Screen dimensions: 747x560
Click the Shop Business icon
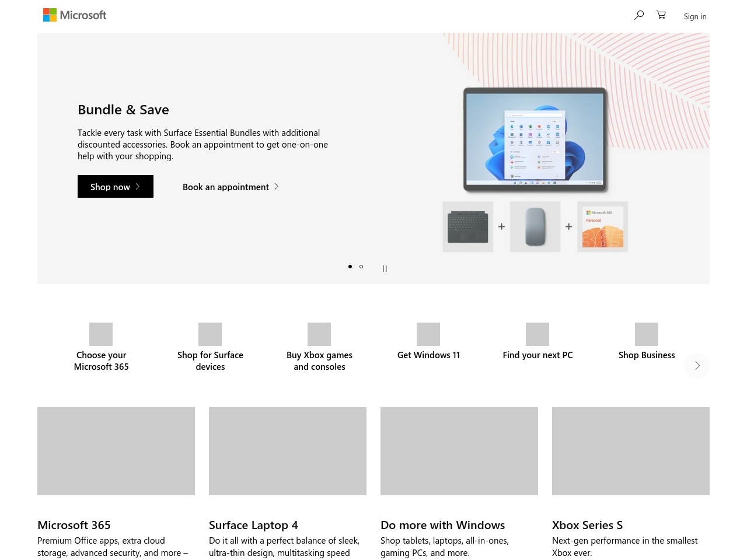(647, 334)
